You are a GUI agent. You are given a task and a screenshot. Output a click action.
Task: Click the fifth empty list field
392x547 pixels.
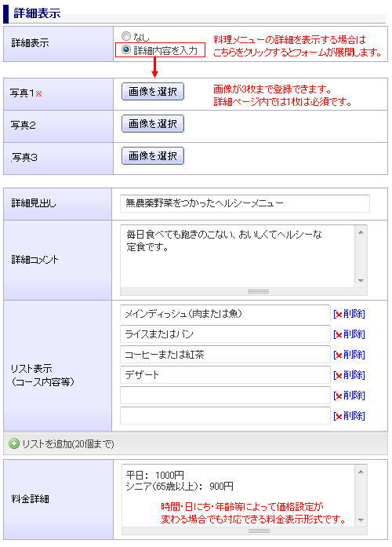[225, 395]
